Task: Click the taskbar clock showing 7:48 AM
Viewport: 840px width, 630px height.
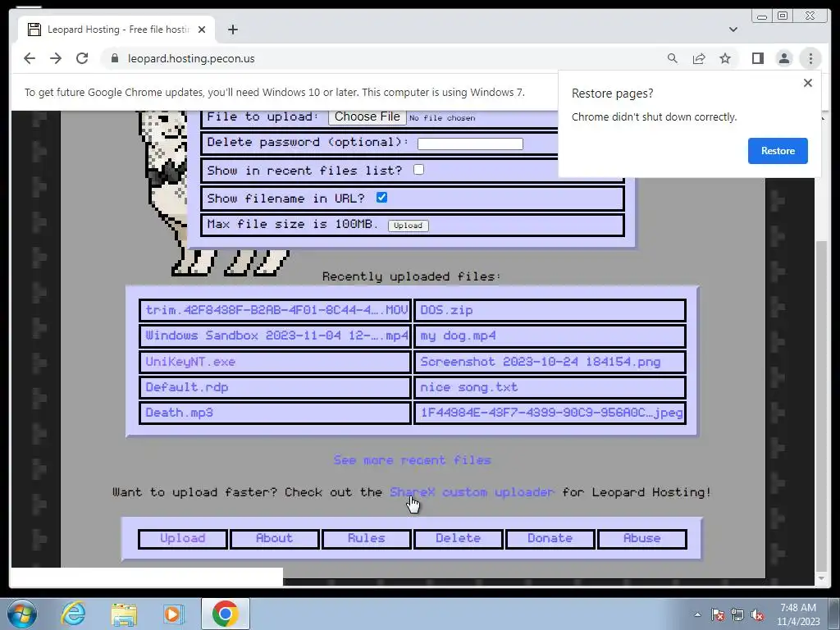Action: pyautogui.click(x=798, y=614)
